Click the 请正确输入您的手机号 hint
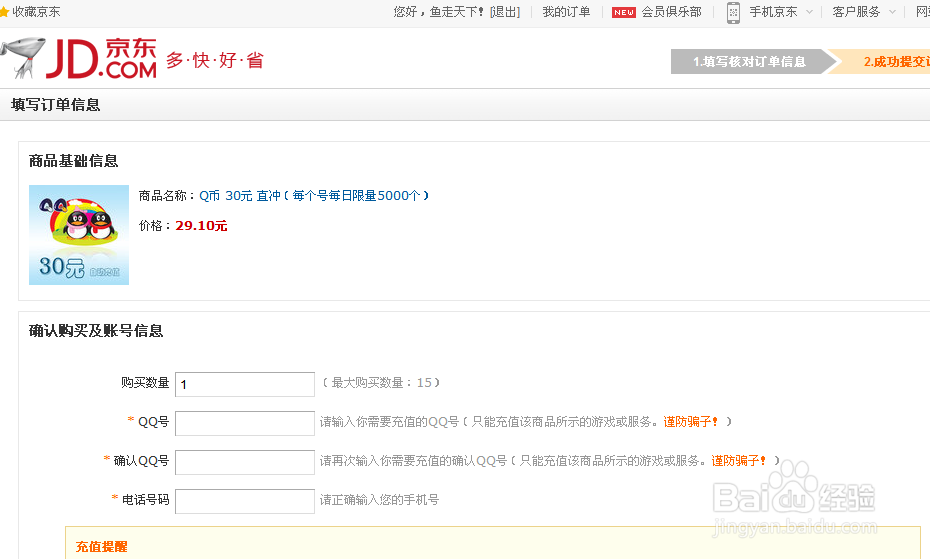This screenshot has width=930, height=559. 380,500
